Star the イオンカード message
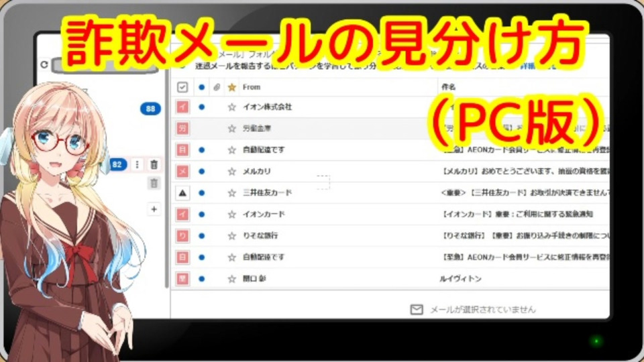This screenshot has height=362, width=644. click(x=231, y=215)
